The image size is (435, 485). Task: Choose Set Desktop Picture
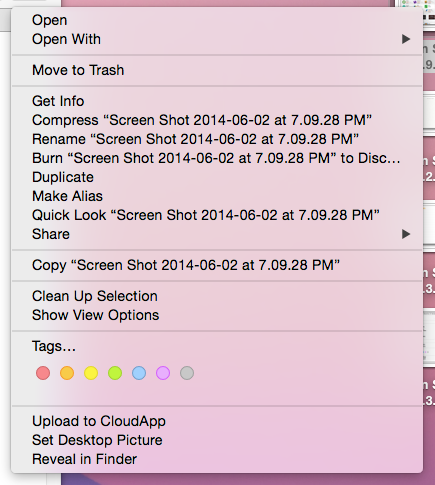[x=217, y=440]
